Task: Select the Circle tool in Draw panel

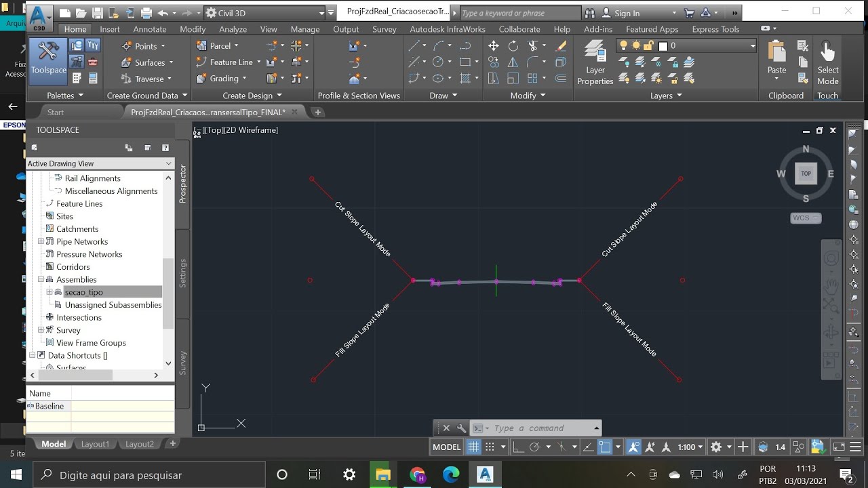Action: point(438,62)
